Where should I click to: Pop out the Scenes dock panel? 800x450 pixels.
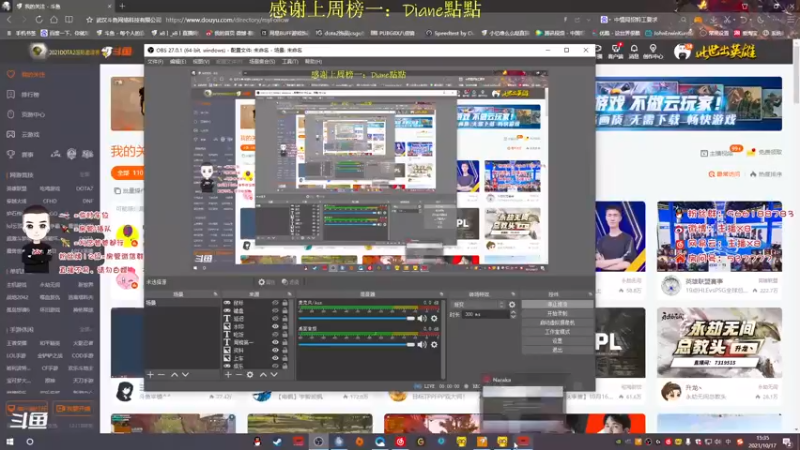[215, 294]
